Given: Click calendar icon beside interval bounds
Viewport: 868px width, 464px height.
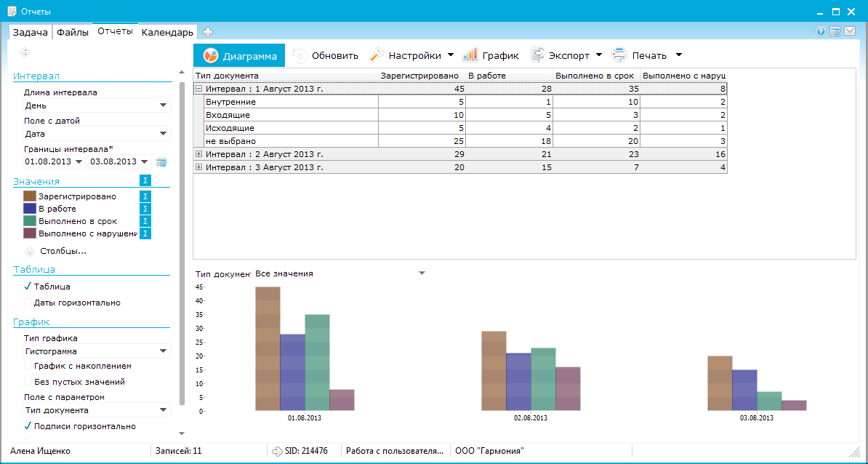Looking at the screenshot, I should (x=161, y=162).
